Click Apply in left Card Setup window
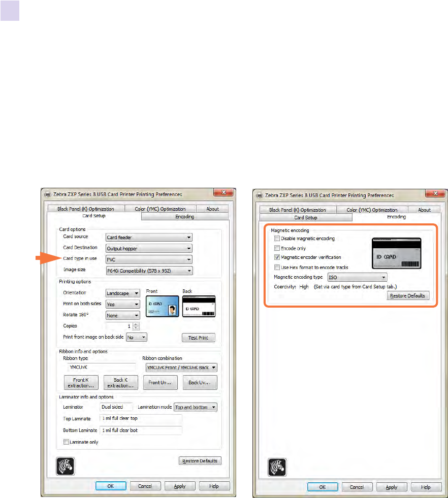Viewport: 448px width, 498px height. point(179,486)
